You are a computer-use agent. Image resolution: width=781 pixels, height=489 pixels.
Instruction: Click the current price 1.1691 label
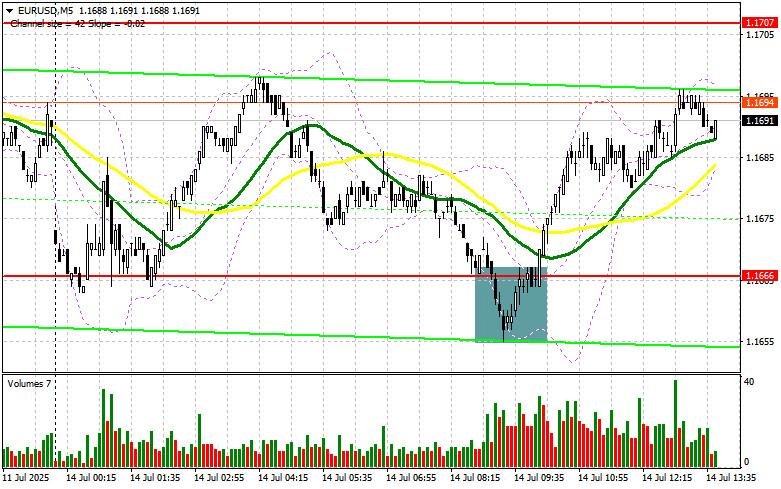pos(760,121)
